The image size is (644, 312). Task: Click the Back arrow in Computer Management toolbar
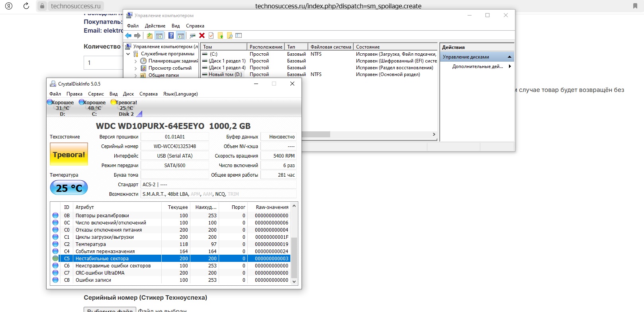click(129, 36)
